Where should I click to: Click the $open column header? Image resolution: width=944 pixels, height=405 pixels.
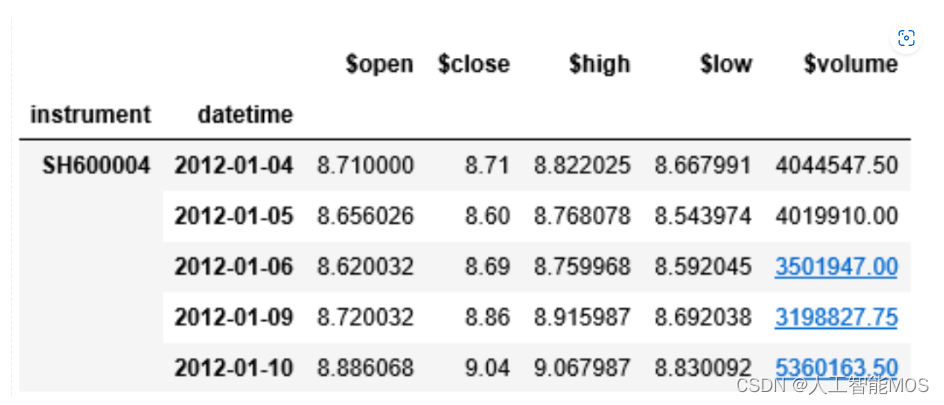380,64
